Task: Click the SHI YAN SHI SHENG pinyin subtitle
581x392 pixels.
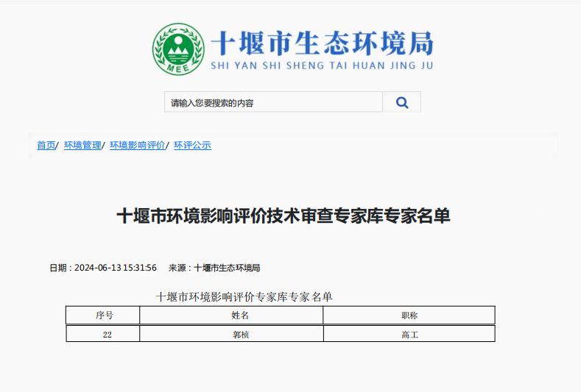Action: point(322,66)
